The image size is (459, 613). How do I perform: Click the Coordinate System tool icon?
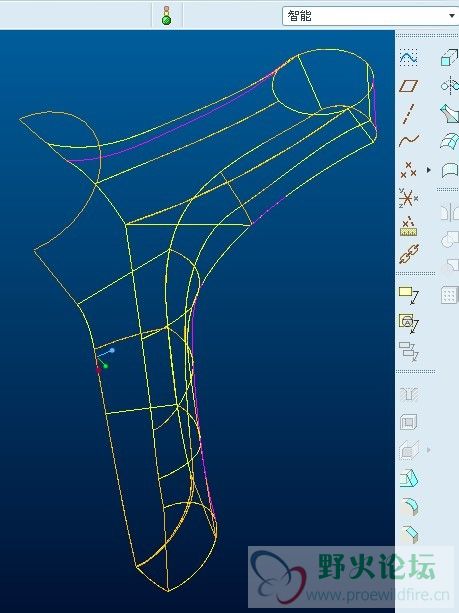coord(409,198)
